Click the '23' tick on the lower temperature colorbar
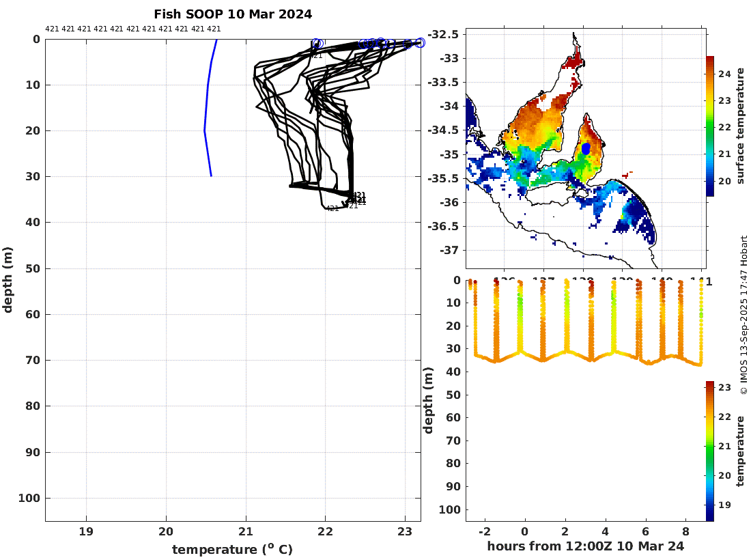The width and height of the screenshot is (751, 560). pyautogui.click(x=724, y=387)
